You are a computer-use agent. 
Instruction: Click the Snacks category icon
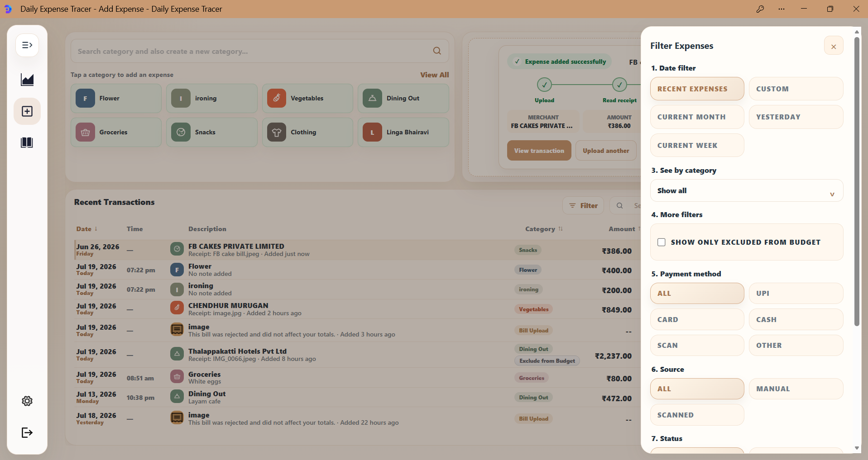(x=181, y=132)
